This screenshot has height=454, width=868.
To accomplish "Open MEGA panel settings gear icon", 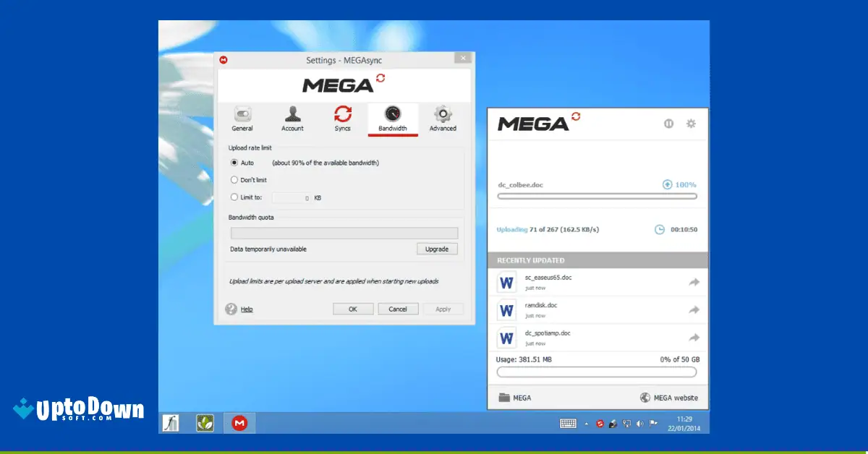I will click(691, 124).
